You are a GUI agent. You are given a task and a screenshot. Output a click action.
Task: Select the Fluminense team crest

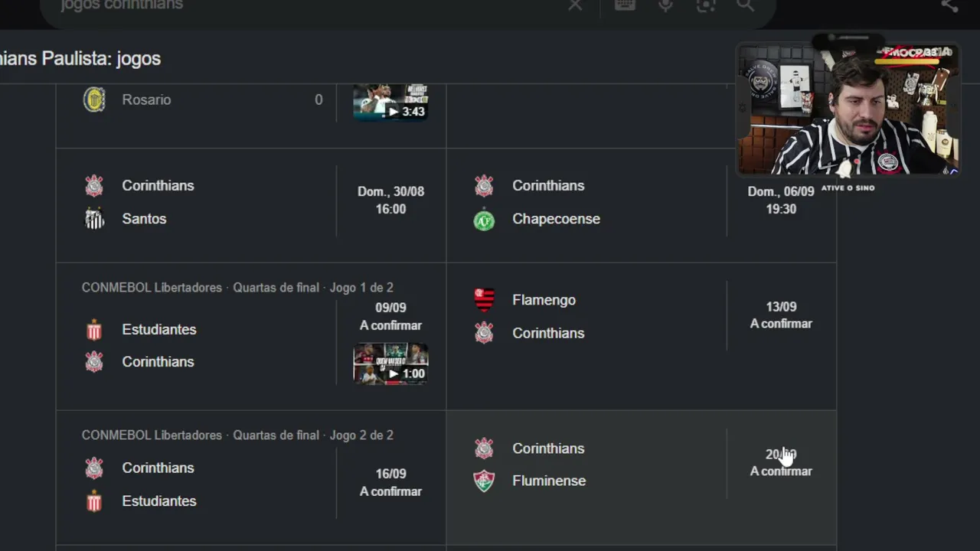484,481
